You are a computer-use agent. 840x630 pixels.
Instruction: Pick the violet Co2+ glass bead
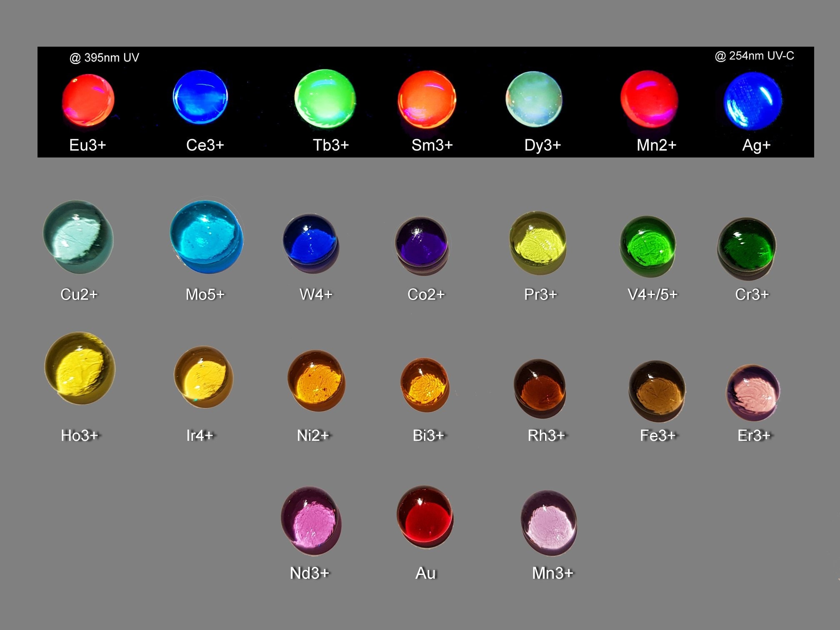tap(422, 245)
